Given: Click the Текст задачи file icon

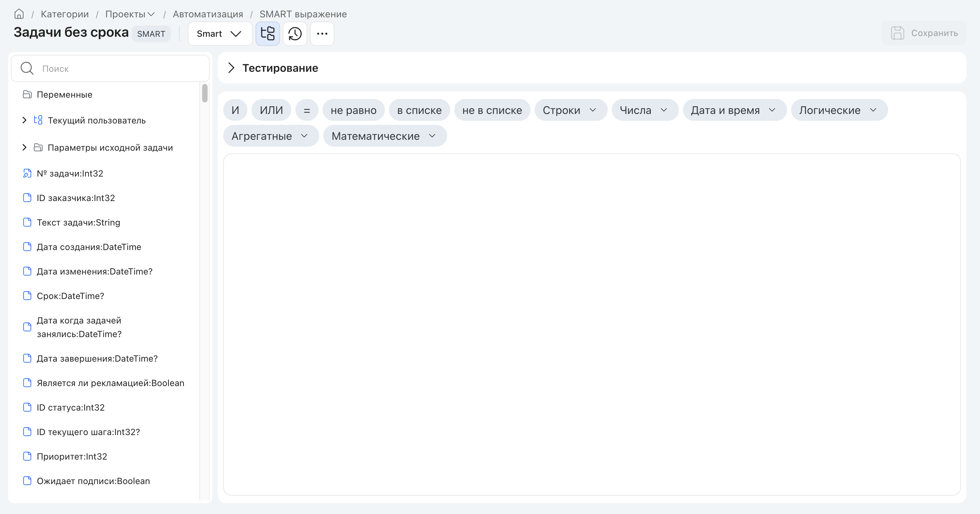Looking at the screenshot, I should point(27,222).
